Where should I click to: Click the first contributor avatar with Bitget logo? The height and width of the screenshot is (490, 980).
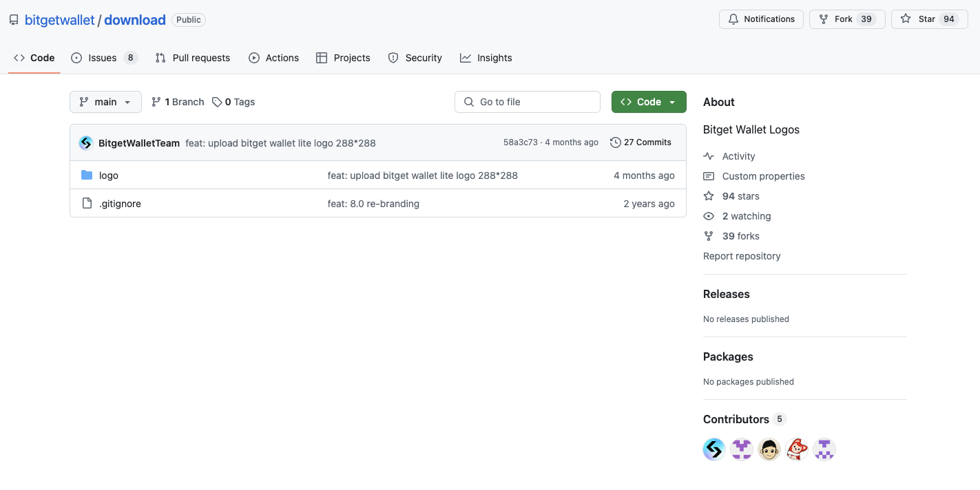pyautogui.click(x=714, y=449)
